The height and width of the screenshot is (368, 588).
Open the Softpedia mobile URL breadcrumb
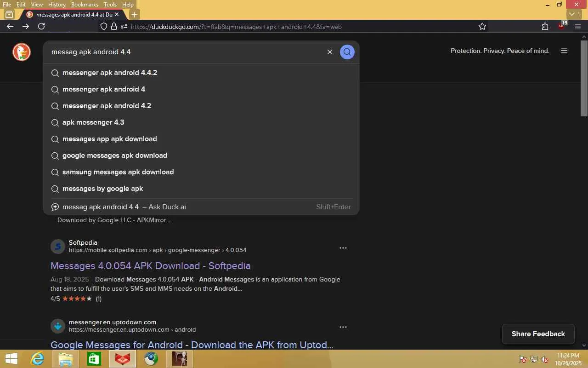[158, 250]
